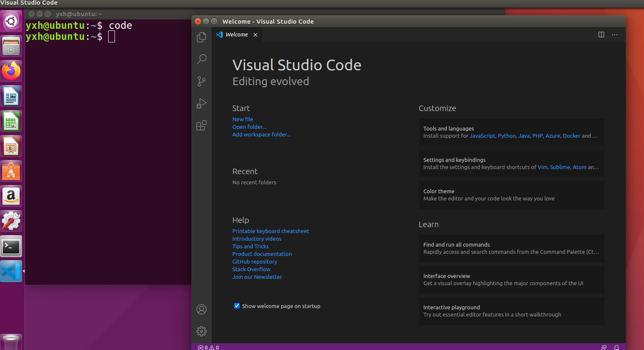Click the Join our Newsletter link

257,277
